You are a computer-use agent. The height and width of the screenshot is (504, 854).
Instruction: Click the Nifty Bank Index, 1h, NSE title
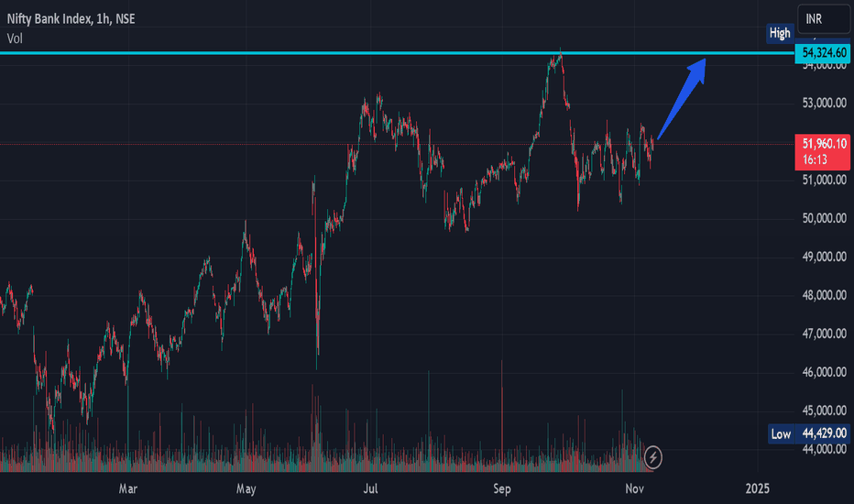[x=71, y=19]
